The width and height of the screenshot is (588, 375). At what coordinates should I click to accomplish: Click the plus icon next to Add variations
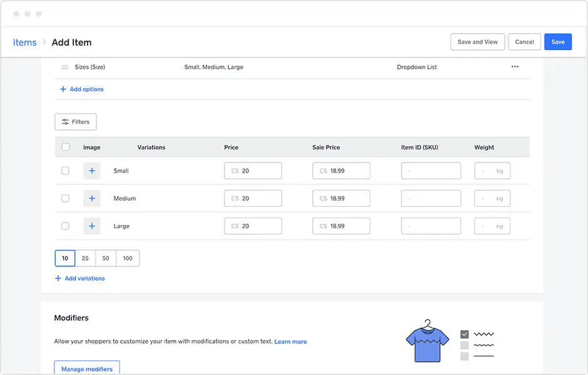click(58, 278)
